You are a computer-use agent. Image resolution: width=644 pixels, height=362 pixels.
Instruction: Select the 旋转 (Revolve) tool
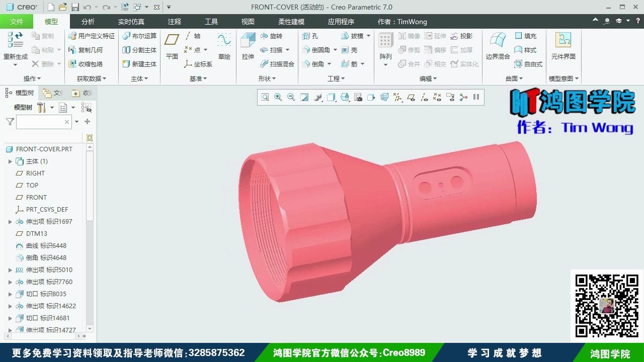pyautogui.click(x=275, y=36)
